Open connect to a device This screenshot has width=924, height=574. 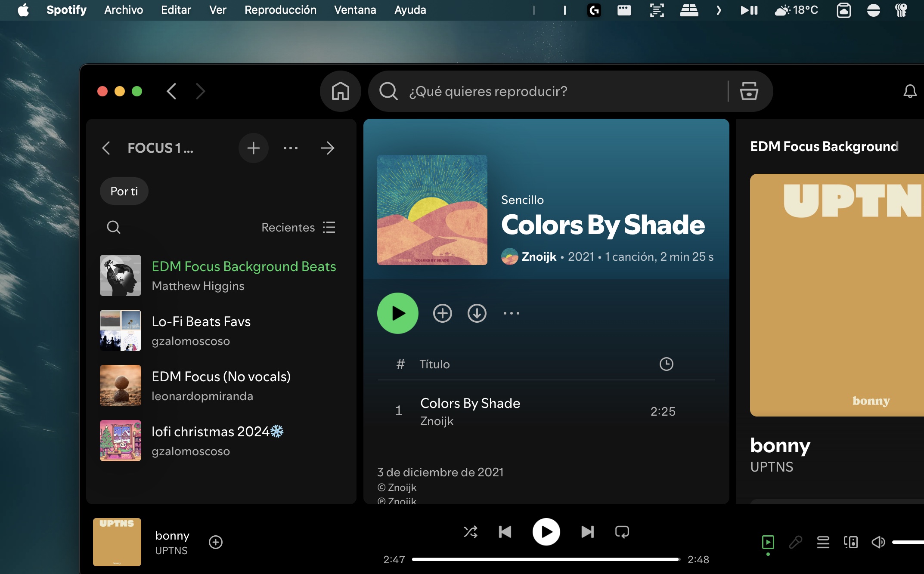pyautogui.click(x=851, y=542)
